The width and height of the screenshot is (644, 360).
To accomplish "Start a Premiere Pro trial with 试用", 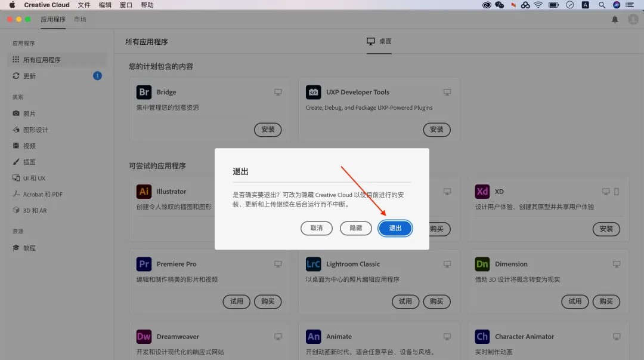I will pos(237,301).
